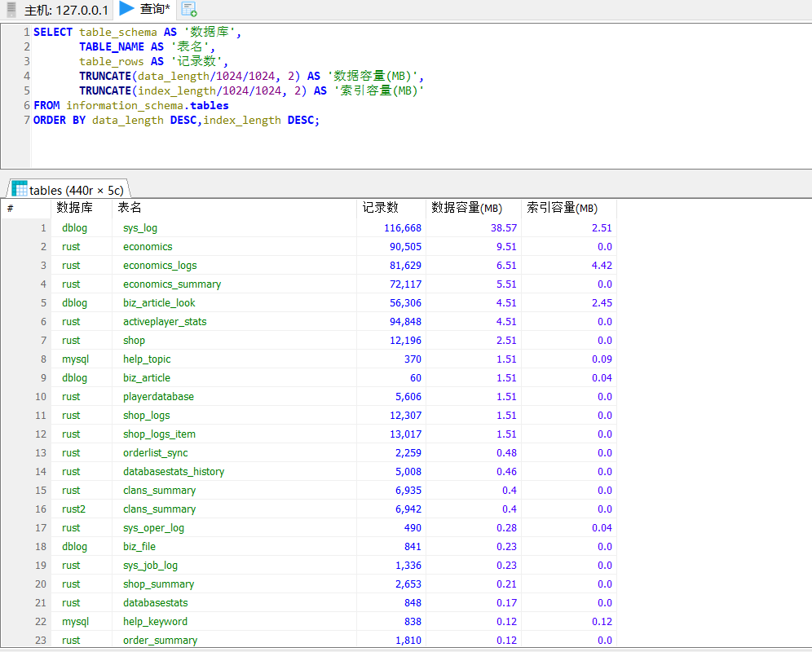Click the blue run arrow icon on query tab
Screen dimensions: 812x652
click(126, 8)
